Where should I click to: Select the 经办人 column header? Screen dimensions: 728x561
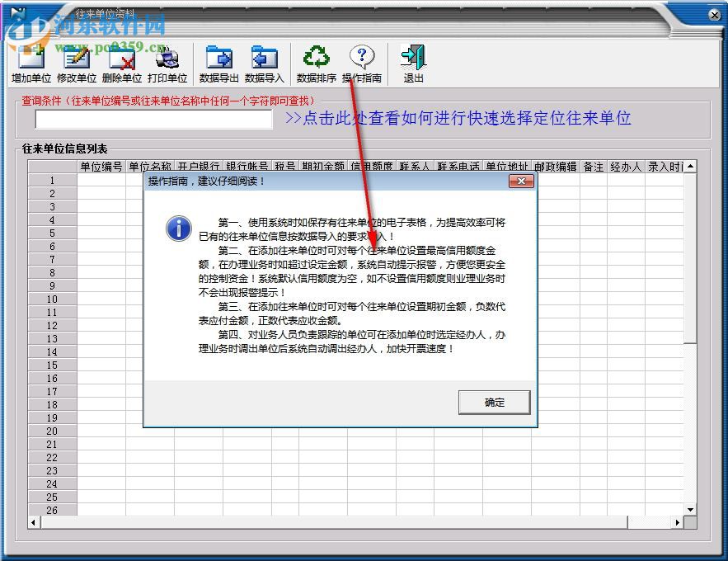coord(625,165)
